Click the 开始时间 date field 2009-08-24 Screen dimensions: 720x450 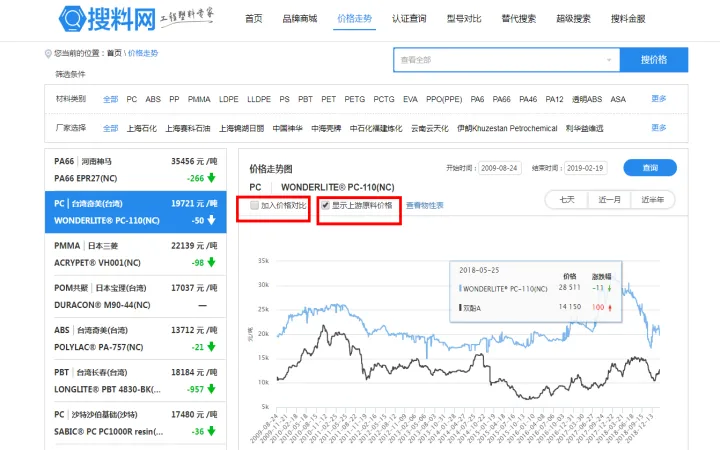tap(499, 168)
